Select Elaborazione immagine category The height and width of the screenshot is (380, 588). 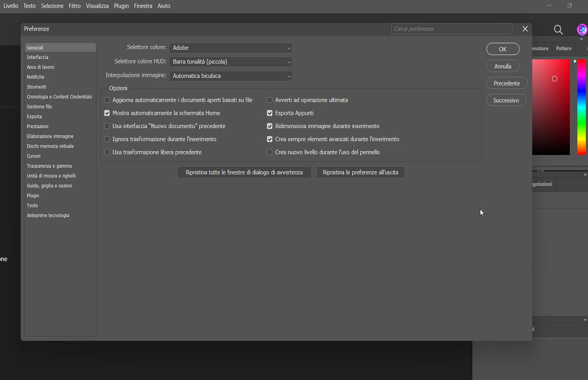pos(60,136)
